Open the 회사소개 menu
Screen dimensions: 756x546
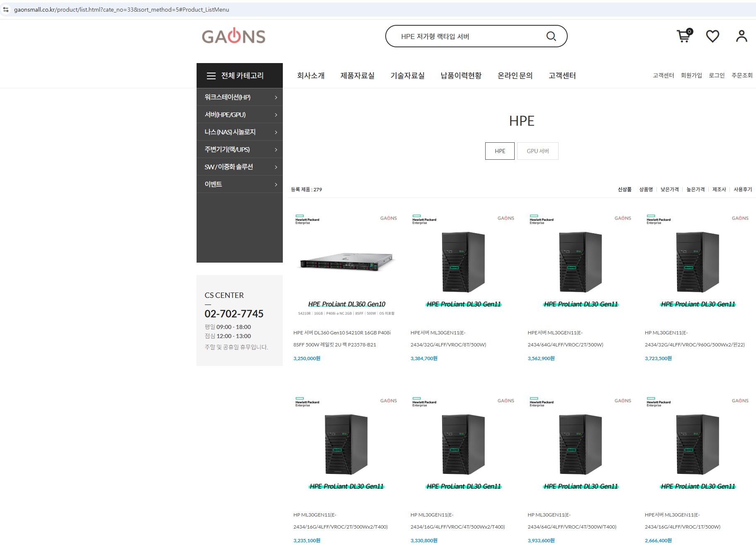point(311,76)
